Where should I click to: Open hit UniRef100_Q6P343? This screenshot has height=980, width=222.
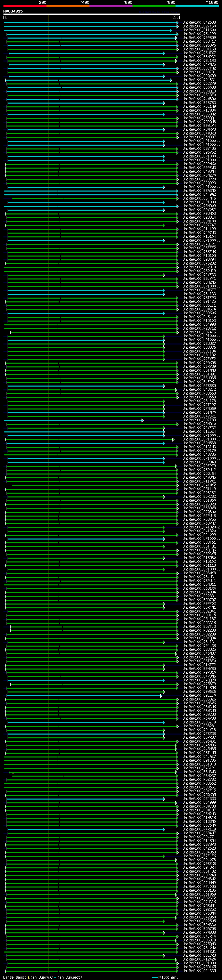199,462
